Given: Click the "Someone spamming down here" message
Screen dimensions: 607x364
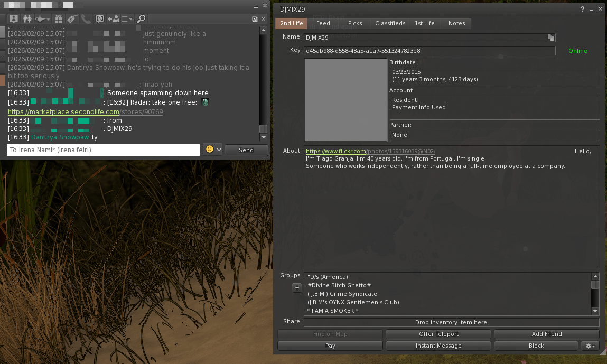Looking at the screenshot, I should (157, 92).
